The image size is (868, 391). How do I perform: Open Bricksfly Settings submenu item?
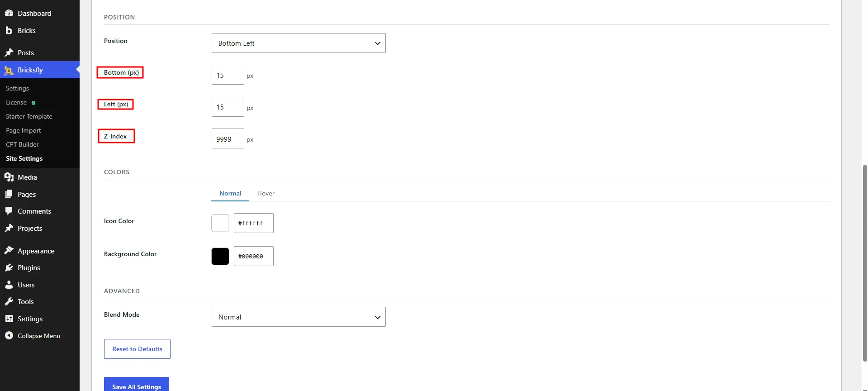[17, 88]
